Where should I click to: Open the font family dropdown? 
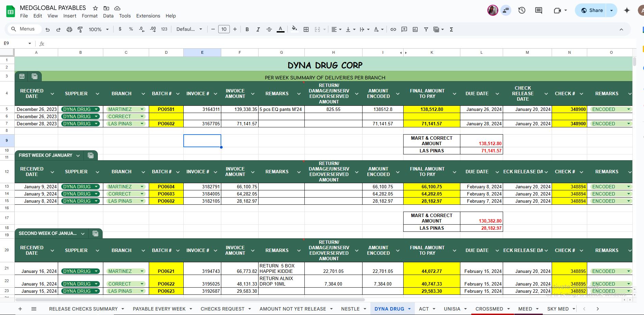tap(189, 29)
